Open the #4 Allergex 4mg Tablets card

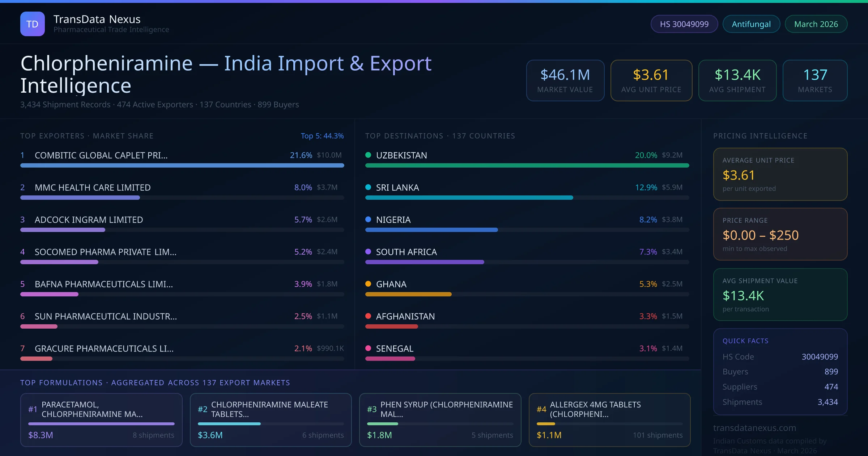pyautogui.click(x=609, y=420)
